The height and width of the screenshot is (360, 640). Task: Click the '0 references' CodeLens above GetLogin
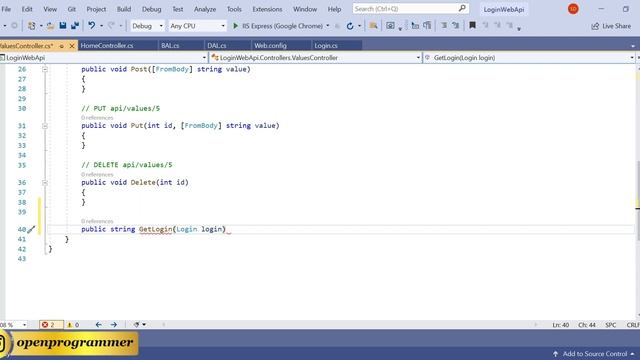tap(97, 221)
